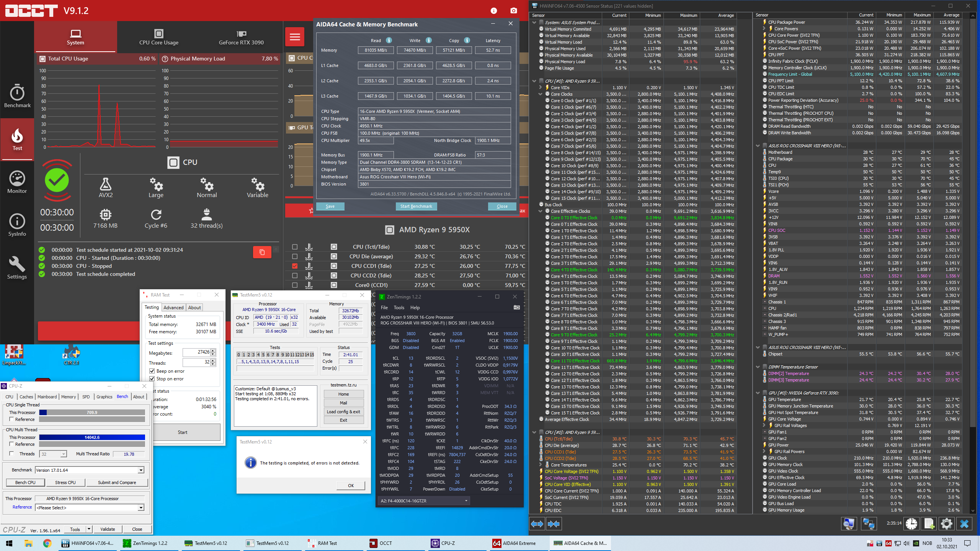Click OCCT screenshot camera icon
Screen dimensions: 980x551
point(514,11)
